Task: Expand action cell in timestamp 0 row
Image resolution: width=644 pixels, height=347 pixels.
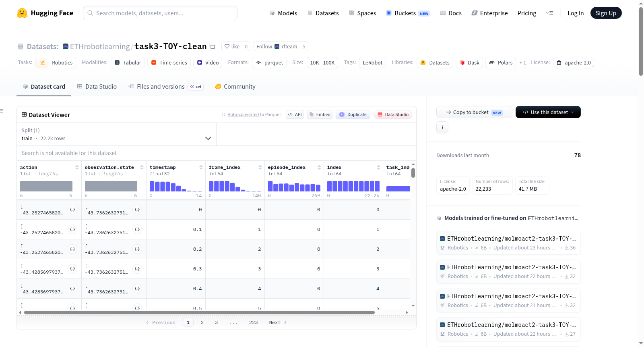Action: click(72, 210)
